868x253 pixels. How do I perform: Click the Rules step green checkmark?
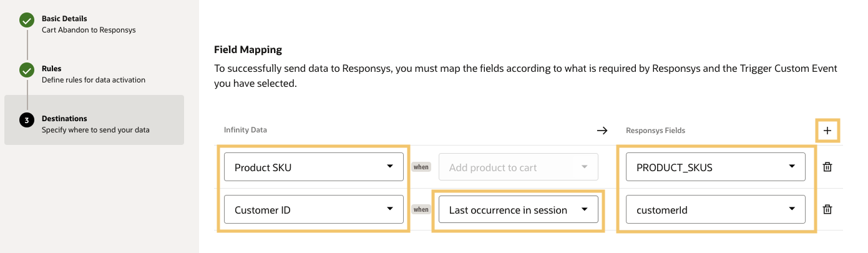(x=27, y=71)
